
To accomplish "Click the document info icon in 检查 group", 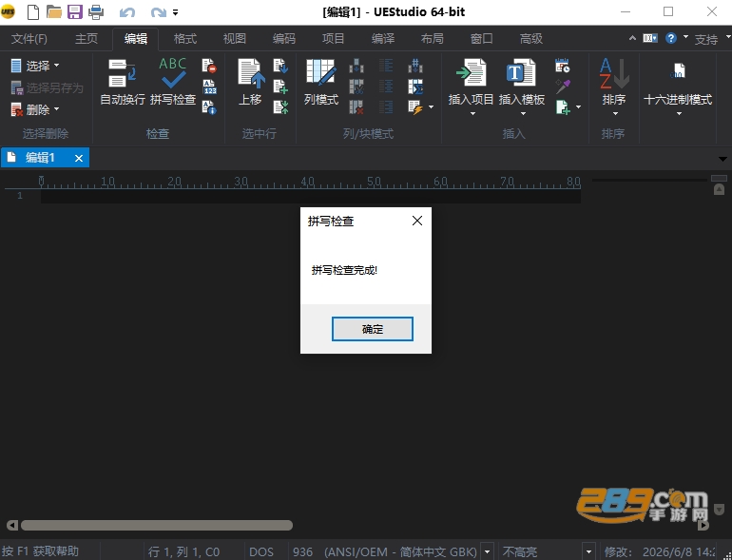I will click(209, 107).
